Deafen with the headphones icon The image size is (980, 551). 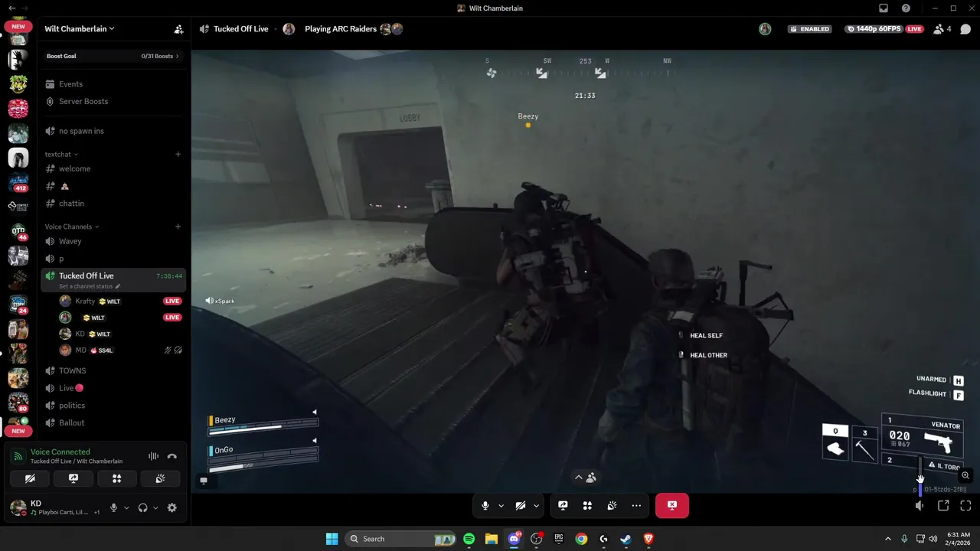click(142, 507)
